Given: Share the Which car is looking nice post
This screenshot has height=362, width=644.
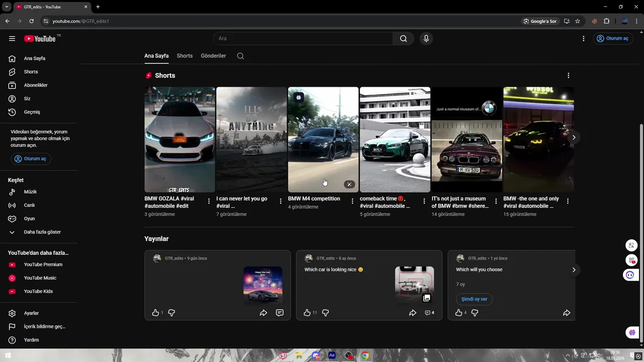Looking at the screenshot, I should pyautogui.click(x=413, y=313).
